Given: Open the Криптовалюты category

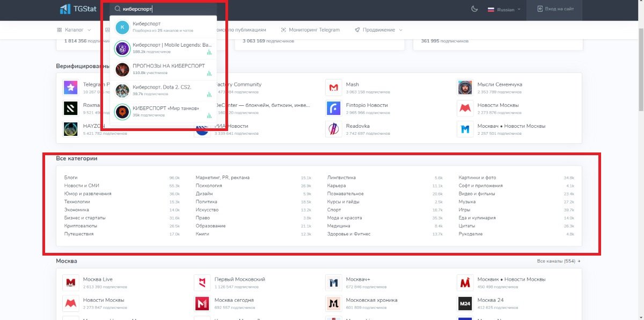Looking at the screenshot, I should [x=80, y=226].
